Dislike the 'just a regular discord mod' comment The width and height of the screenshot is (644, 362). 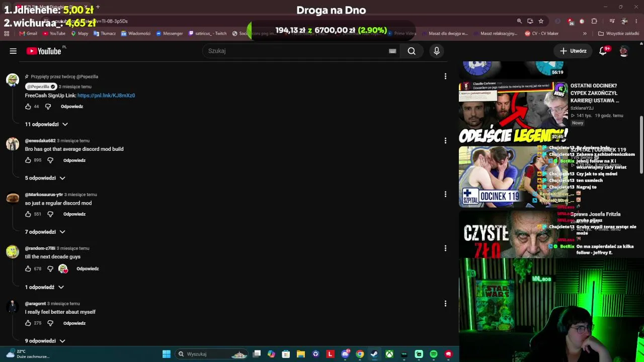(x=50, y=214)
